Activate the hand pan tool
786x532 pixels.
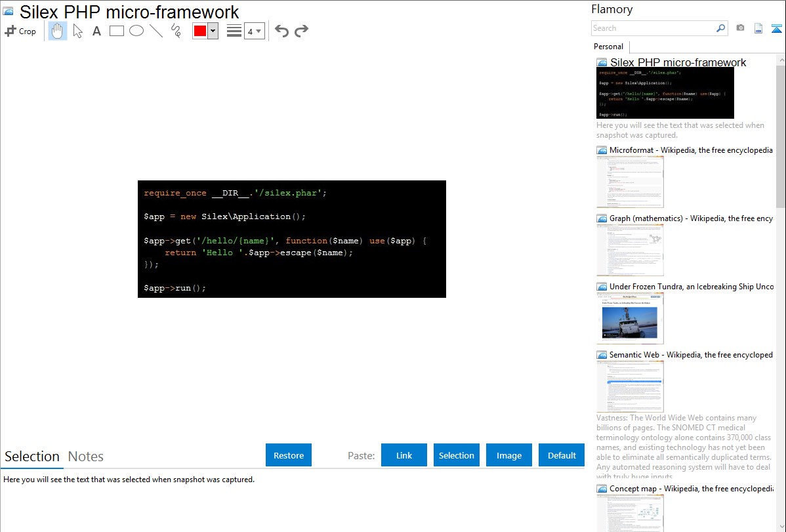click(x=58, y=31)
